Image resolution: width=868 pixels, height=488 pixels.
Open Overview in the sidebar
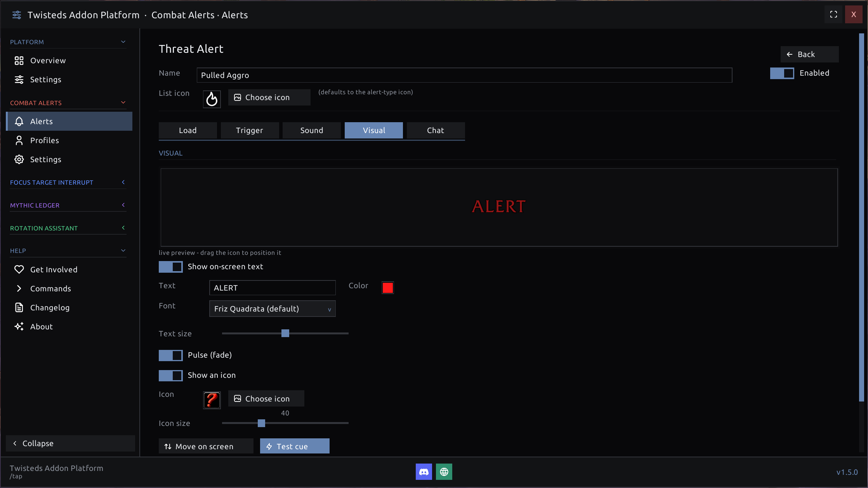pyautogui.click(x=69, y=61)
